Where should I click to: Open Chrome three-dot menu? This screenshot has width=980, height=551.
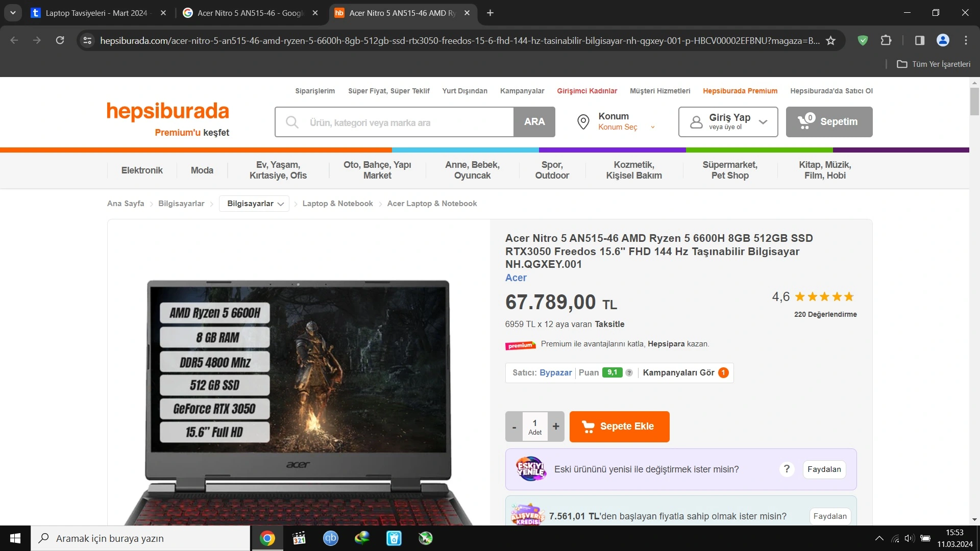tap(966, 40)
